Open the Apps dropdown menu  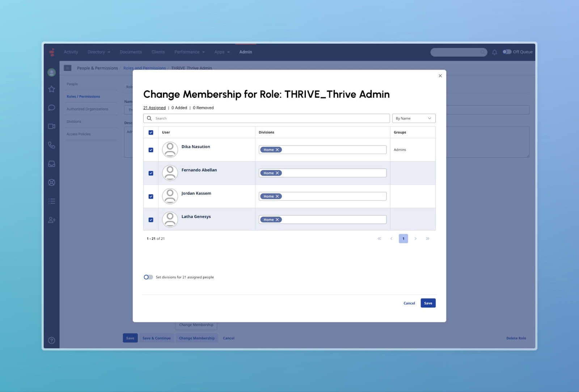pyautogui.click(x=221, y=52)
